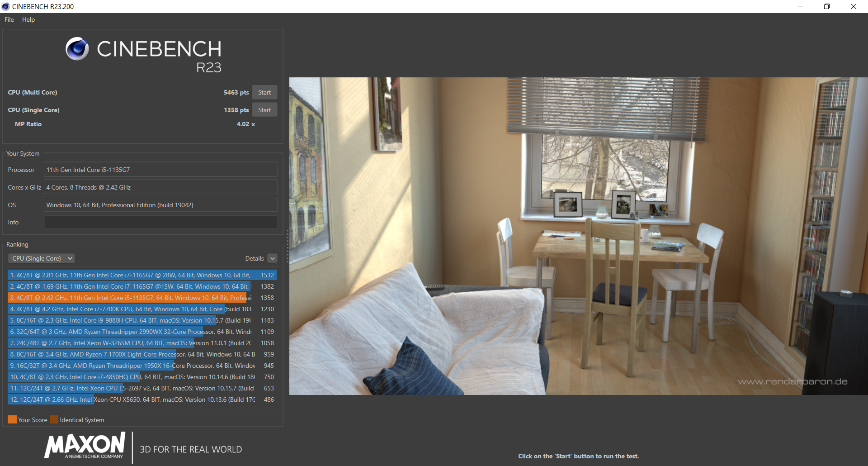Select ranking row 7 Xeon W-3265M
This screenshot has width=868, height=466.
tap(142, 343)
